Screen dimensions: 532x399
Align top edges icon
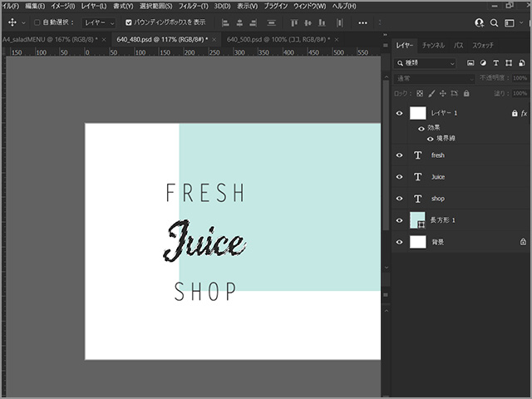tap(294, 22)
